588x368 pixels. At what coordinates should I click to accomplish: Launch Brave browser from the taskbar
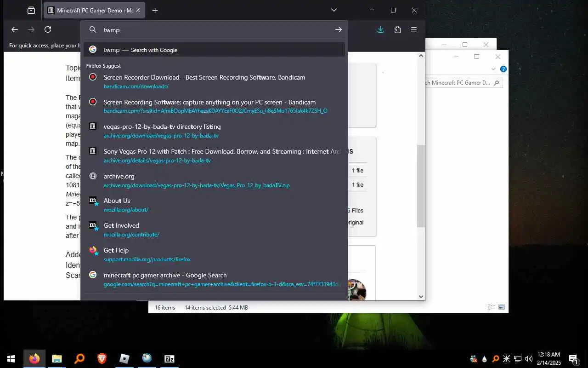tap(102, 359)
